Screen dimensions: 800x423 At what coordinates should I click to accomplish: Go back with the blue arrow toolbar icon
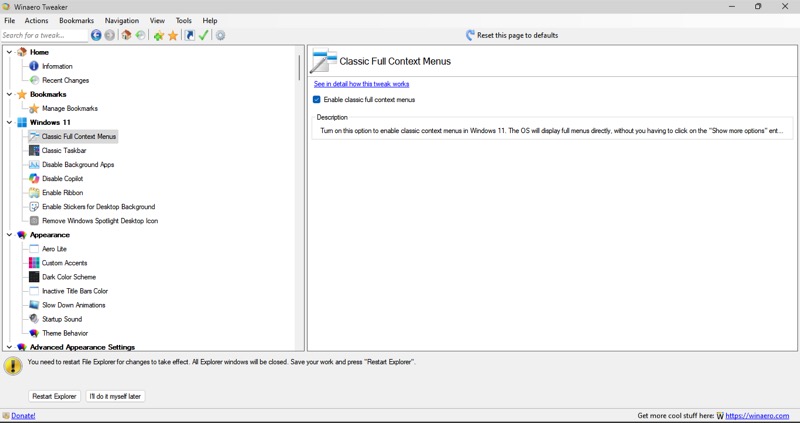tap(96, 35)
